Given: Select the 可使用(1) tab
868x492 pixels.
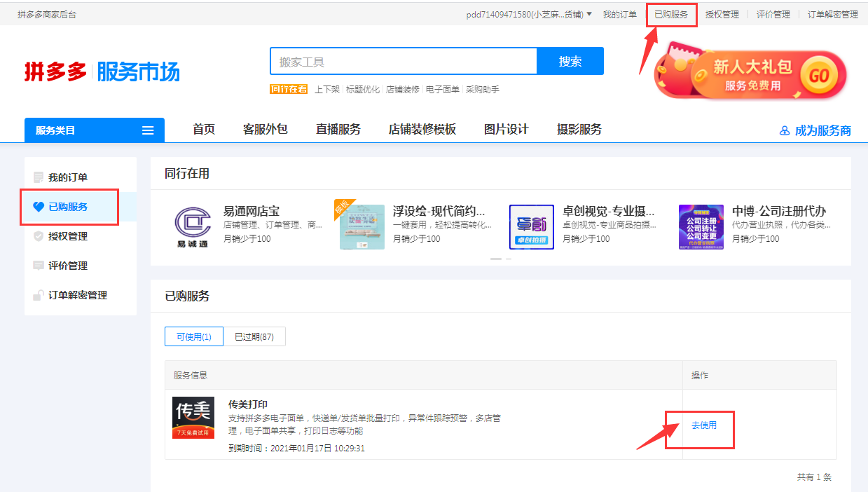Looking at the screenshot, I should 194,336.
